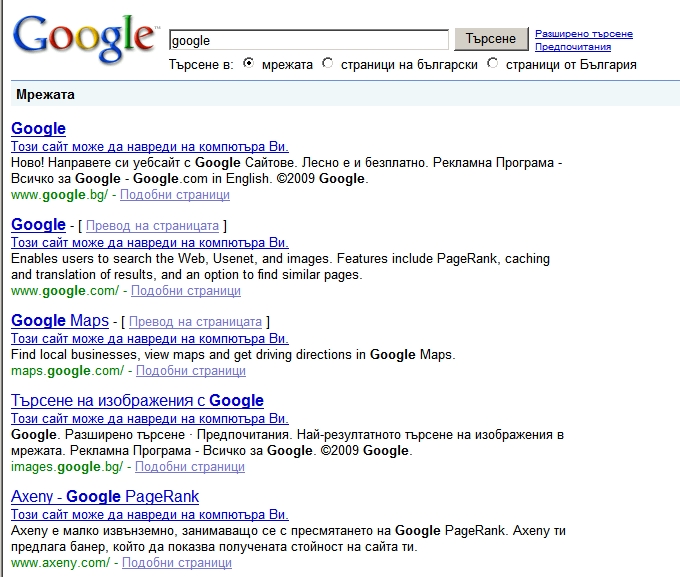
Task: Click 'Превод на страницата' beside Google Maps
Action: (196, 322)
